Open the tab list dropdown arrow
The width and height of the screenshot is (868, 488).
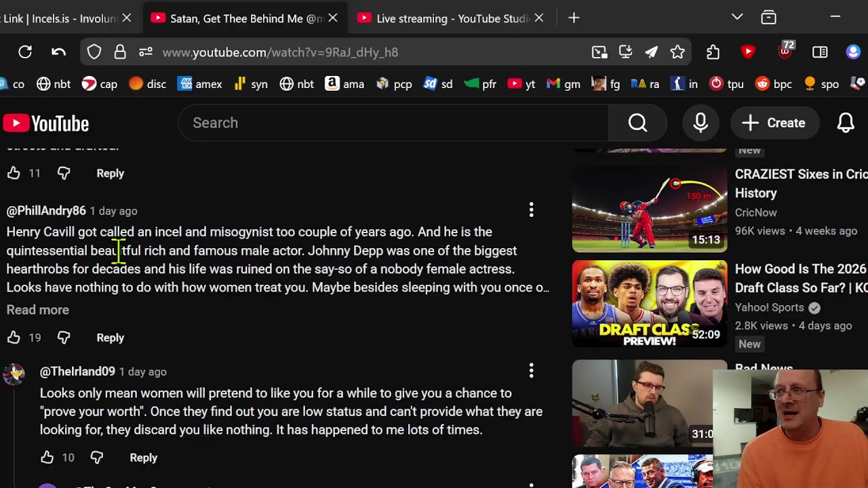point(737,18)
